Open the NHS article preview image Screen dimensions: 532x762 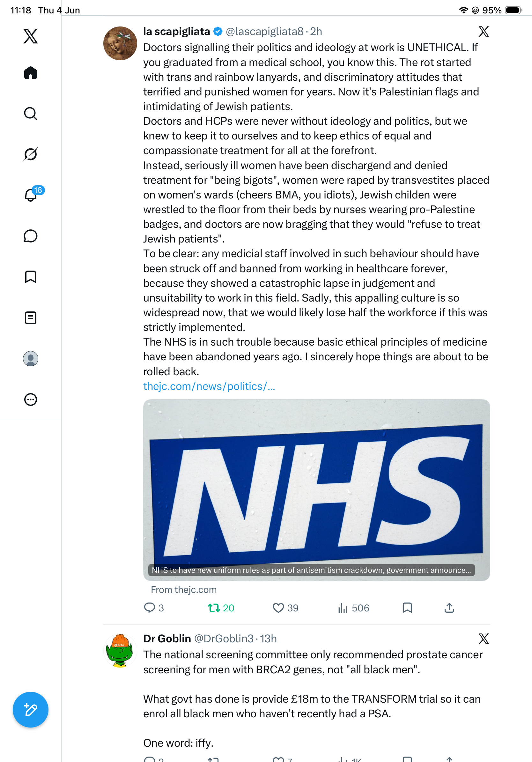click(x=316, y=490)
